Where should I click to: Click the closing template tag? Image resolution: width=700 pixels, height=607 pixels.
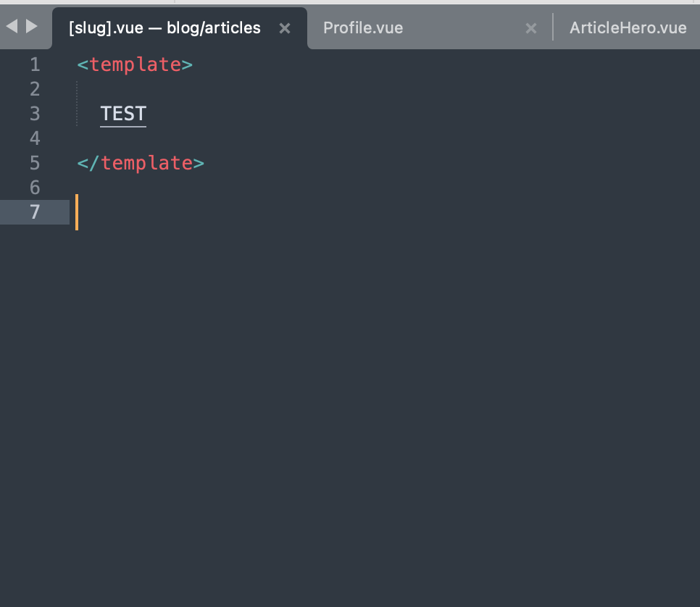pyautogui.click(x=140, y=162)
